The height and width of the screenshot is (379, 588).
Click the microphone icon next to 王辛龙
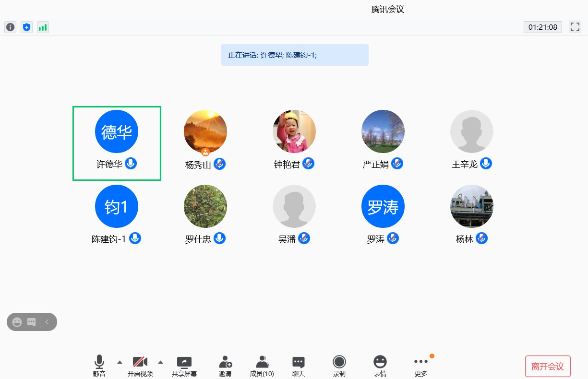click(x=486, y=164)
